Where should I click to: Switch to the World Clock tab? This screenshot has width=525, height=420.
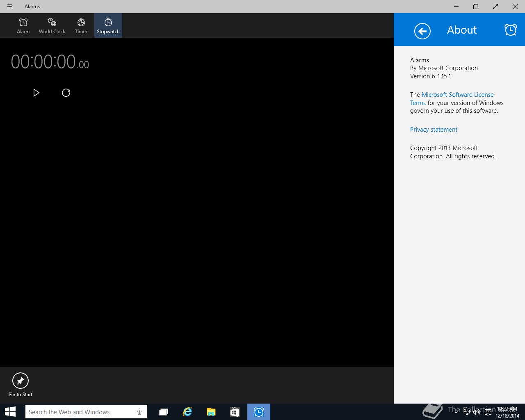click(52, 25)
